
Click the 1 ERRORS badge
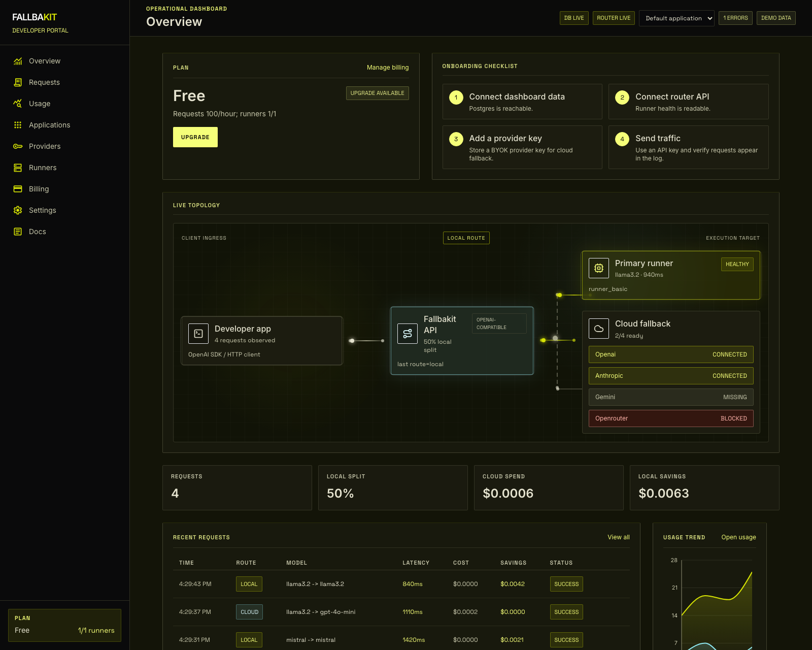[x=735, y=18]
